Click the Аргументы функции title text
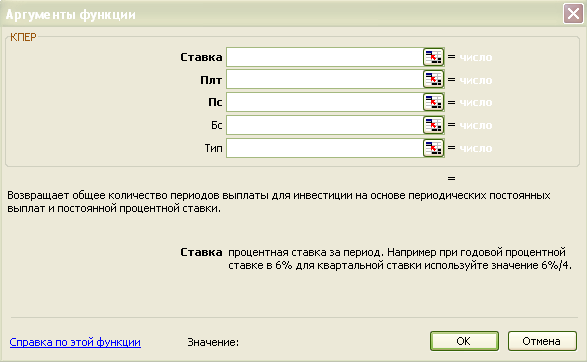The height and width of the screenshot is (362, 587). coord(71,15)
